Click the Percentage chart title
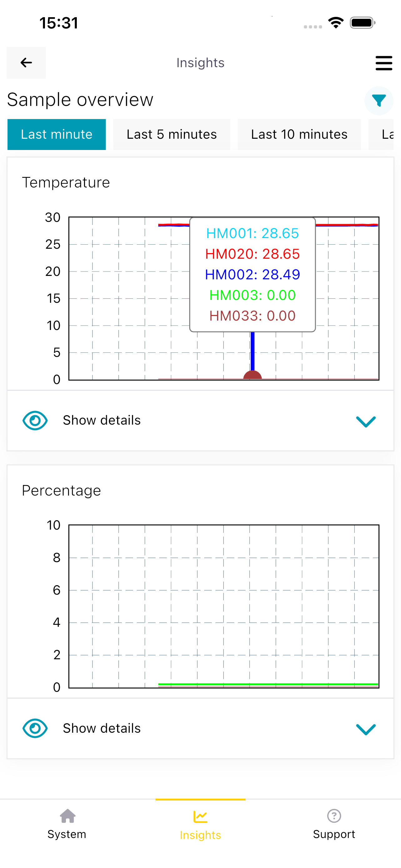 (61, 491)
